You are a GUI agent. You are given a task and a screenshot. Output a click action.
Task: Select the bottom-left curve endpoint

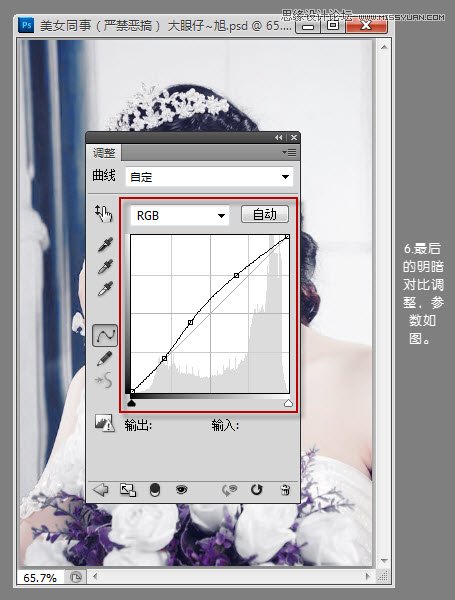pyautogui.click(x=132, y=391)
